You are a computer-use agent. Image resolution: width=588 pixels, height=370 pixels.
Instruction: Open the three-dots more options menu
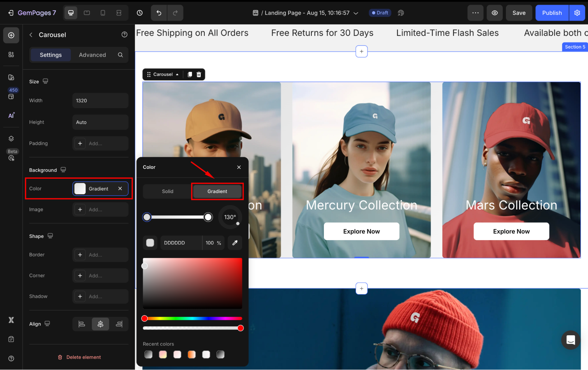point(475,13)
